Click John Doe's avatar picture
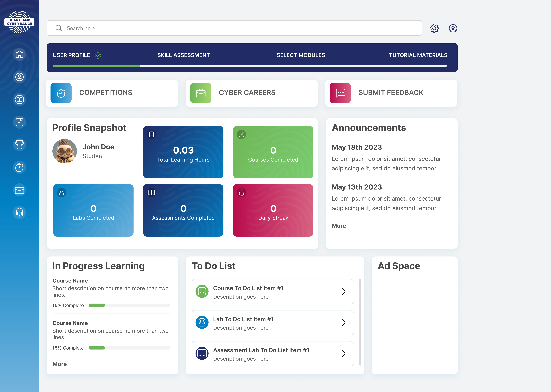 (65, 151)
